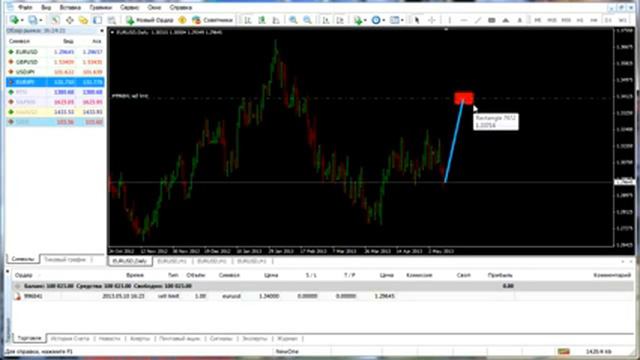Zoom out on the chart

(307, 20)
